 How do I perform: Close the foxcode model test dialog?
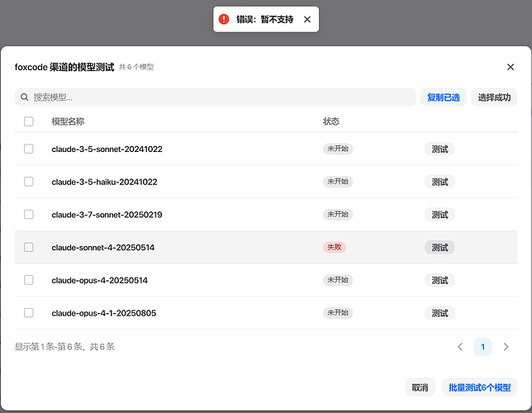[x=511, y=67]
